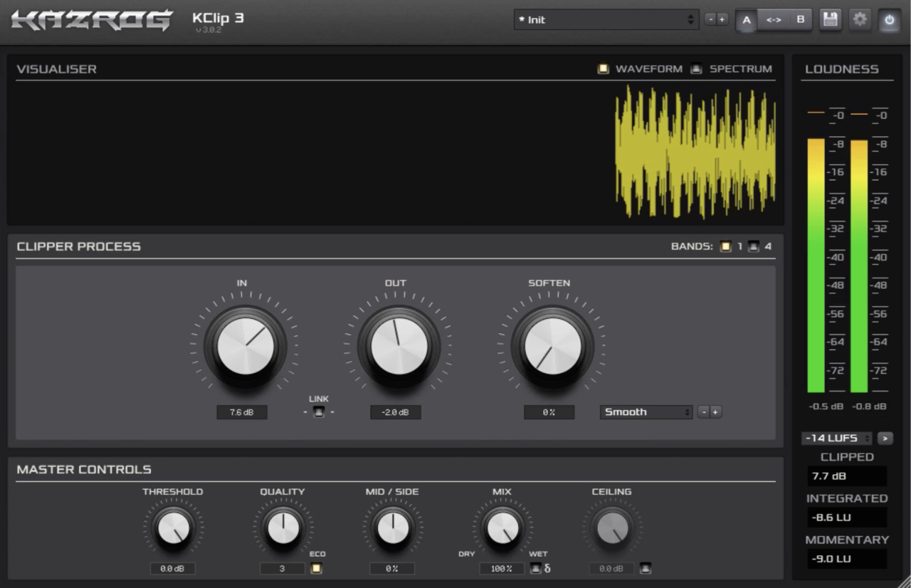This screenshot has height=588, width=911.
Task: Go to next preset with plus button
Action: tap(722, 20)
